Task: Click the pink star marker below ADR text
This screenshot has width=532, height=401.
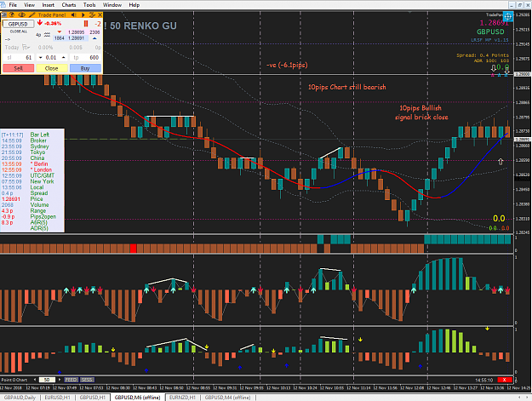Action: 493,75
